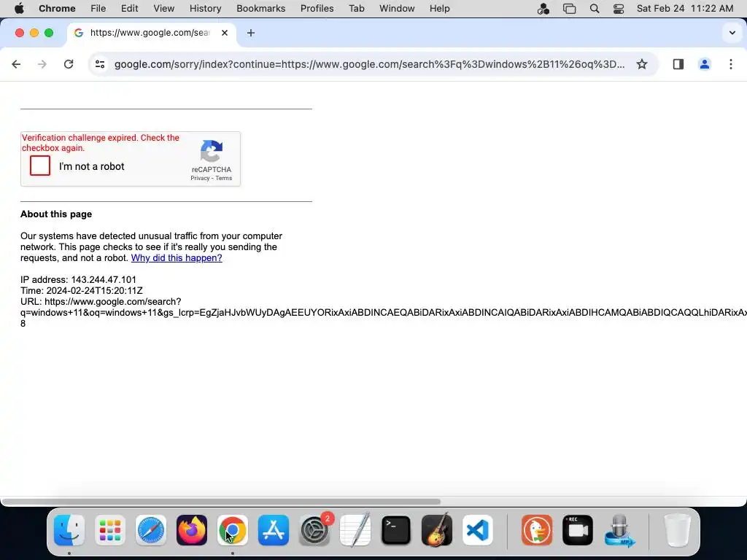The image size is (747, 560).
Task: Select the Google search tab
Action: pos(152,33)
